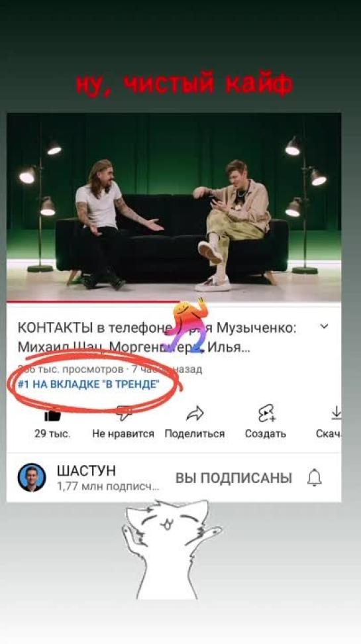Open the video title КОНТАКТЫ в телефоне
The width and height of the screenshot is (361, 644).
point(157,338)
